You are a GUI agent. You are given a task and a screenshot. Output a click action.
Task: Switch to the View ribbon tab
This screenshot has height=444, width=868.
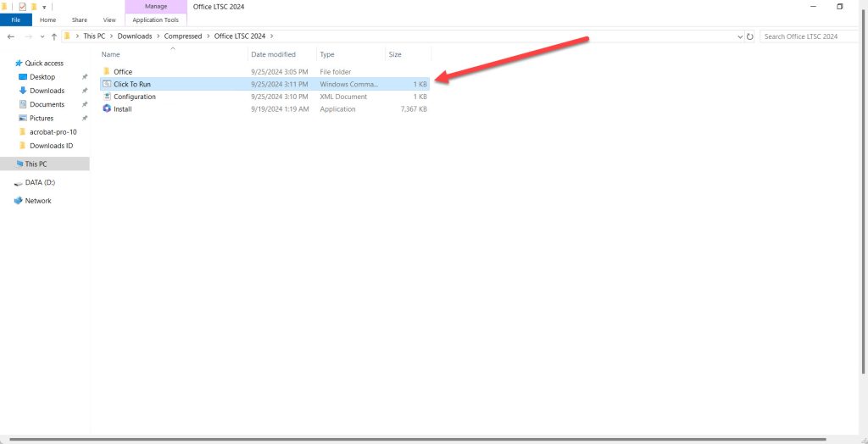tap(109, 19)
